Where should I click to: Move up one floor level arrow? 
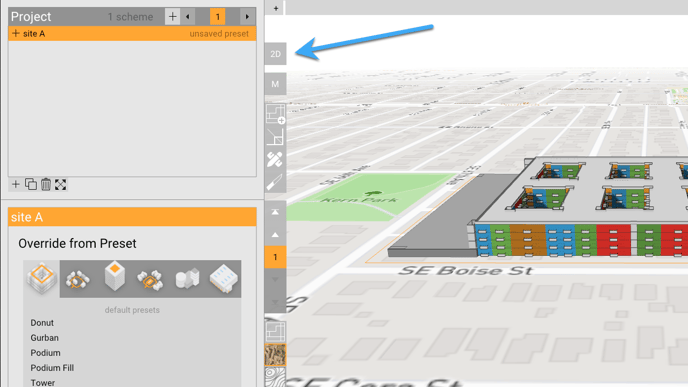[x=275, y=235]
